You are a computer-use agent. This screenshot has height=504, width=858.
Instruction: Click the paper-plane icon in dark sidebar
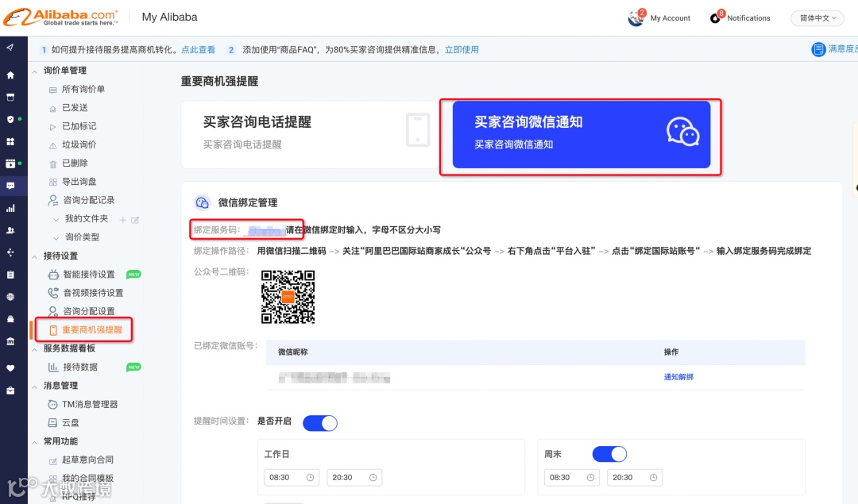(x=10, y=48)
